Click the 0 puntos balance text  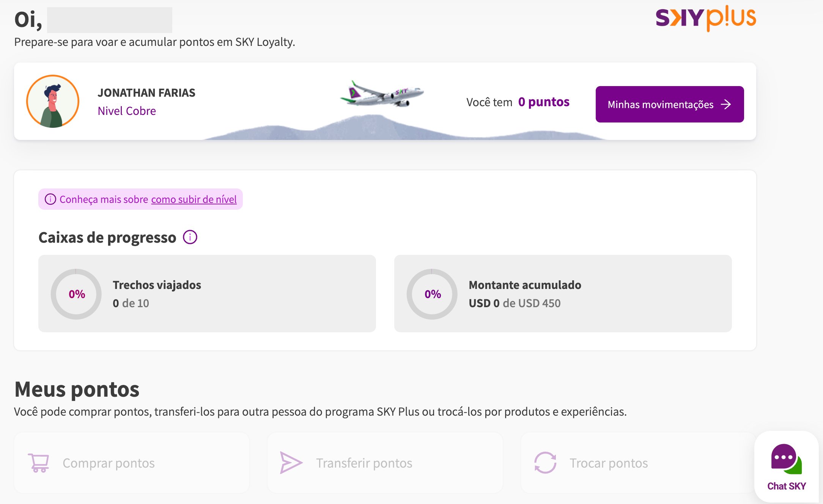point(543,102)
